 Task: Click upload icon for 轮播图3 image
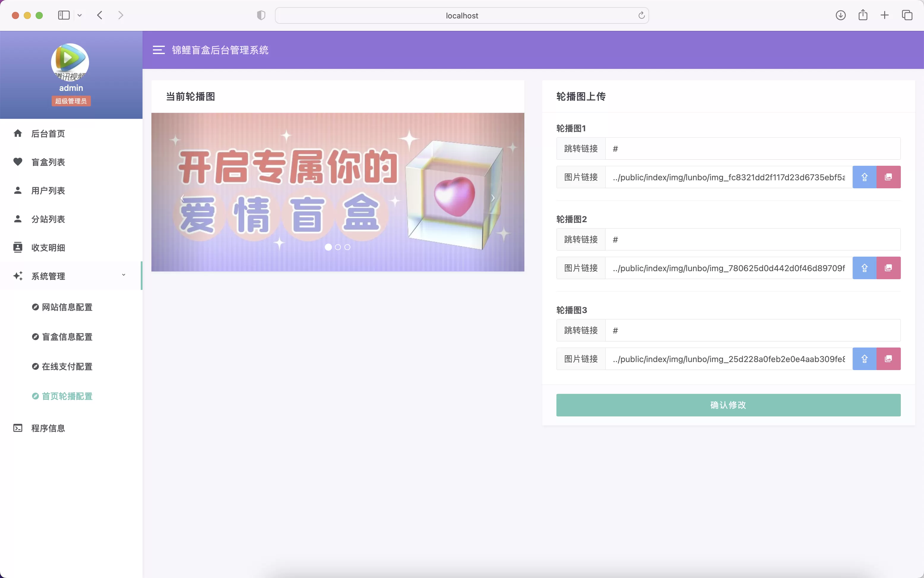[x=864, y=358]
